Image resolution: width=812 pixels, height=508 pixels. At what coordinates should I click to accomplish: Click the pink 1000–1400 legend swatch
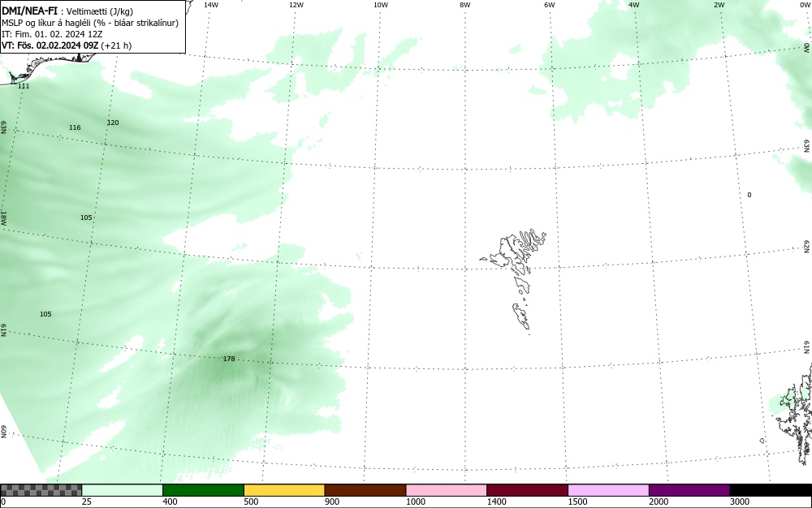[447, 490]
